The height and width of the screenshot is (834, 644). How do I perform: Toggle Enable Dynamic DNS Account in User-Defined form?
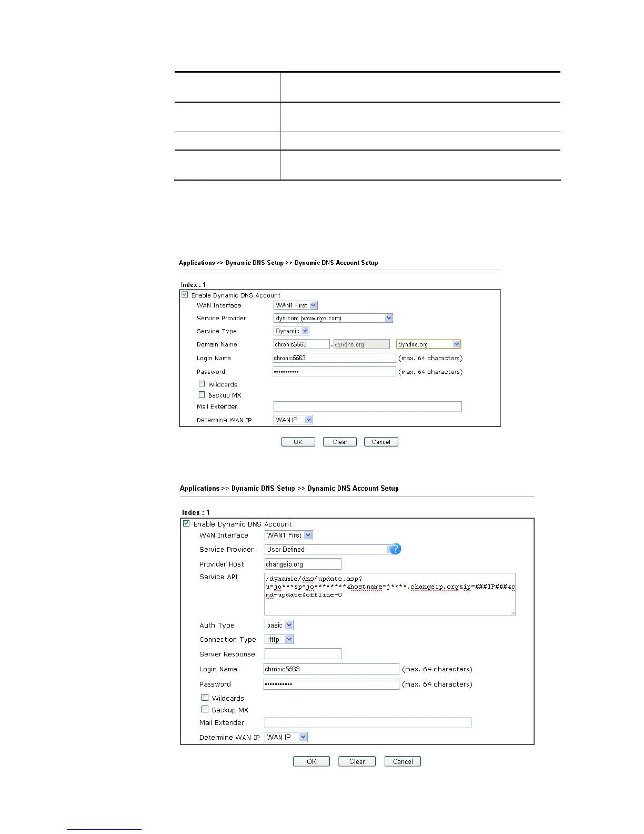click(x=186, y=523)
